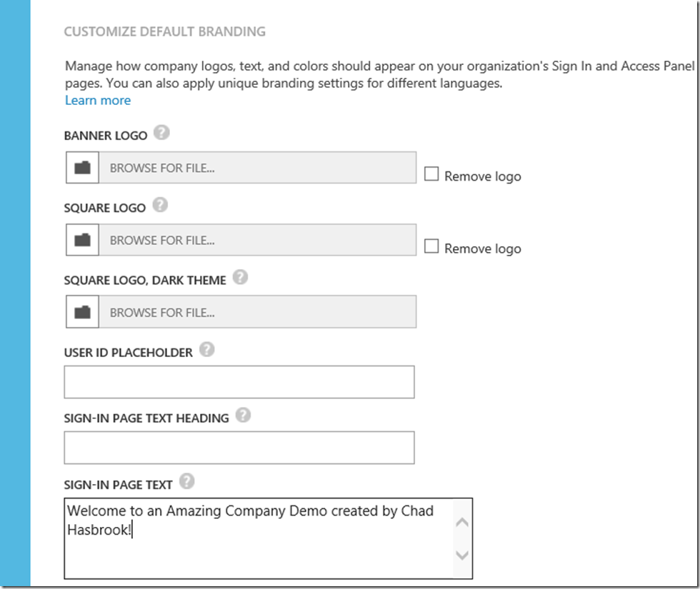The image size is (700, 589).
Task: Click the help icon beside Square Logo
Action: [x=161, y=206]
